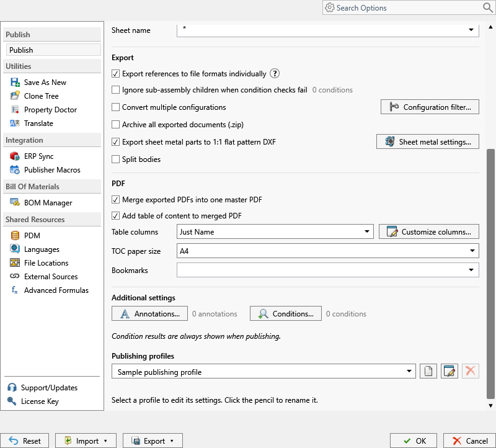Click the Languages globe icon

click(15, 249)
